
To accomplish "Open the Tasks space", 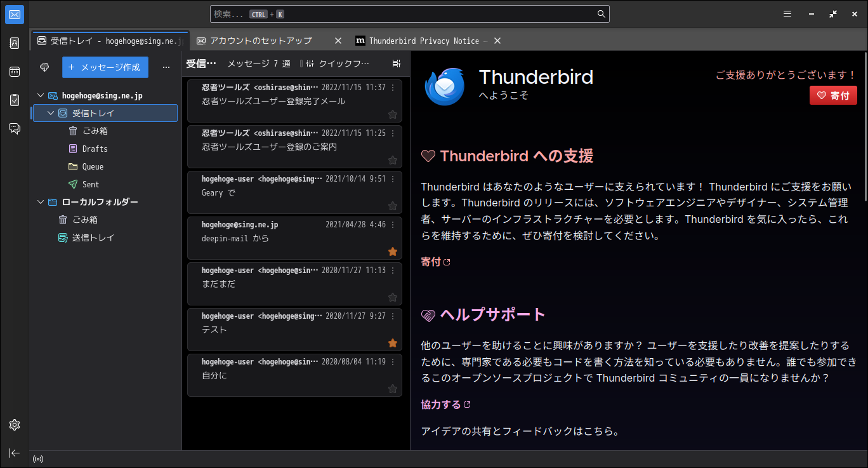I will [x=15, y=100].
